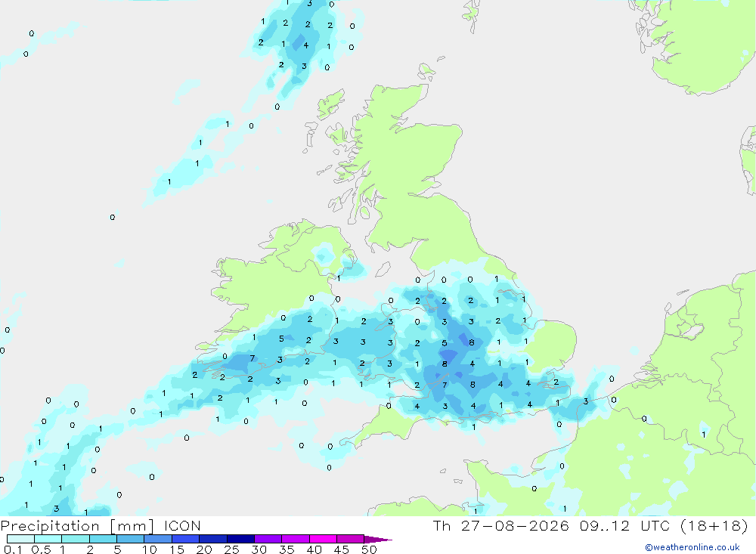Click the 7 value off southwest Ireland
This screenshot has height=554, width=756.
tap(253, 358)
